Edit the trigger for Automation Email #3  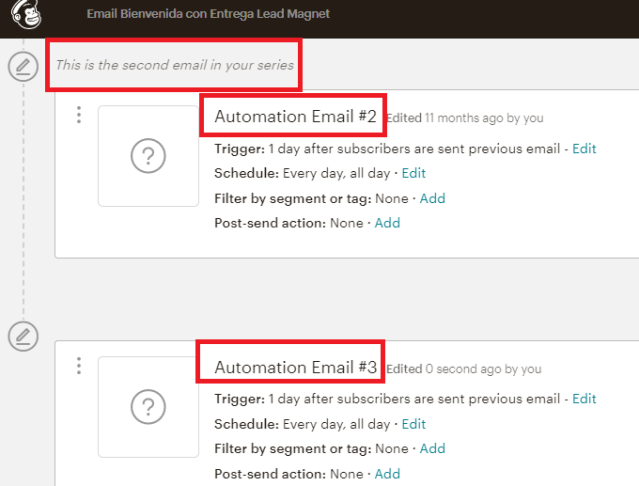(x=584, y=398)
